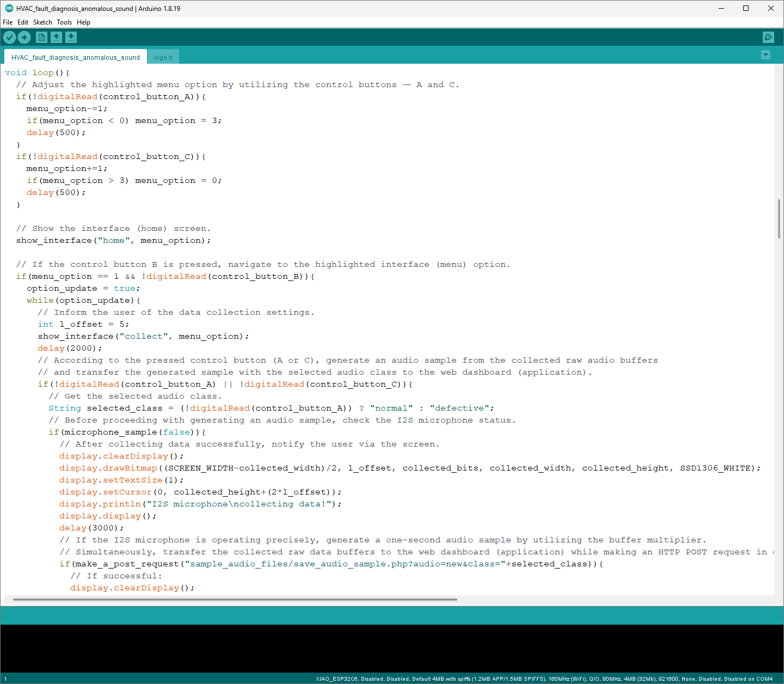Create a new sketch using toolbar icon
784x684 pixels.
(41, 37)
